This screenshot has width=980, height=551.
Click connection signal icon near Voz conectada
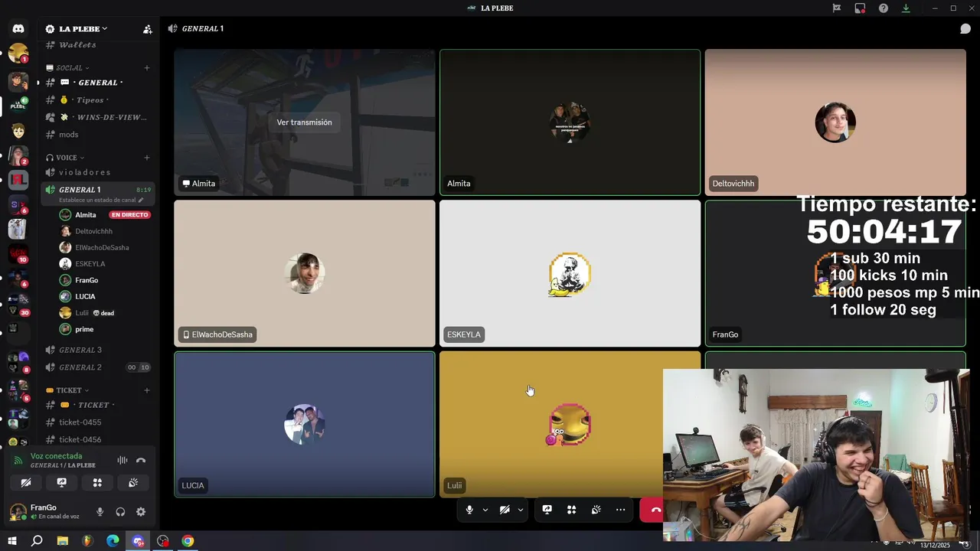pyautogui.click(x=18, y=461)
